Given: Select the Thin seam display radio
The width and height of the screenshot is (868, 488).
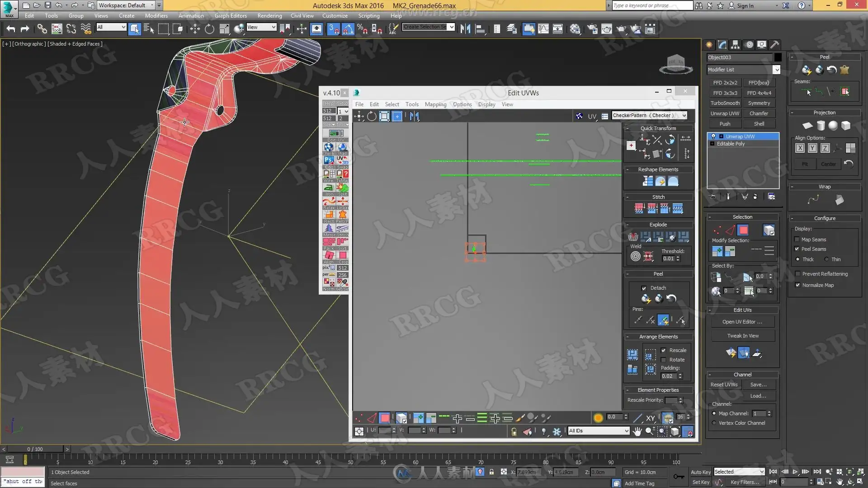Looking at the screenshot, I should [826, 259].
